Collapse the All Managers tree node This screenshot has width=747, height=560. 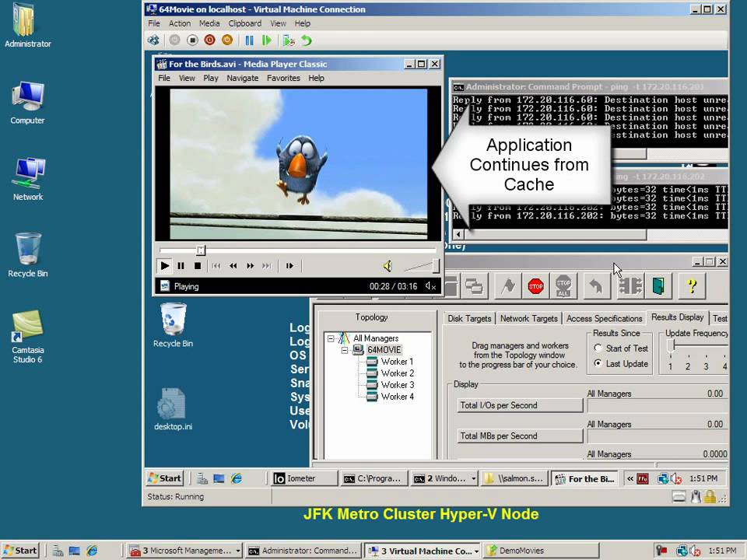click(331, 338)
